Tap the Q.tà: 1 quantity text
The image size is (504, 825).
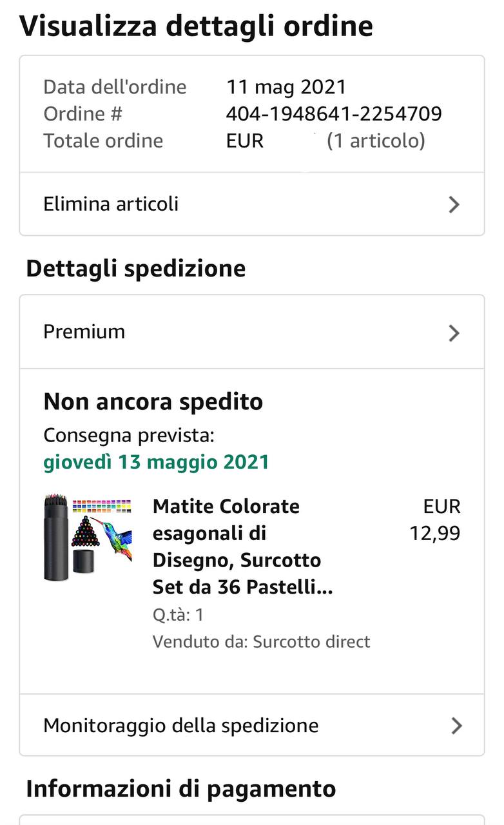pyautogui.click(x=178, y=615)
